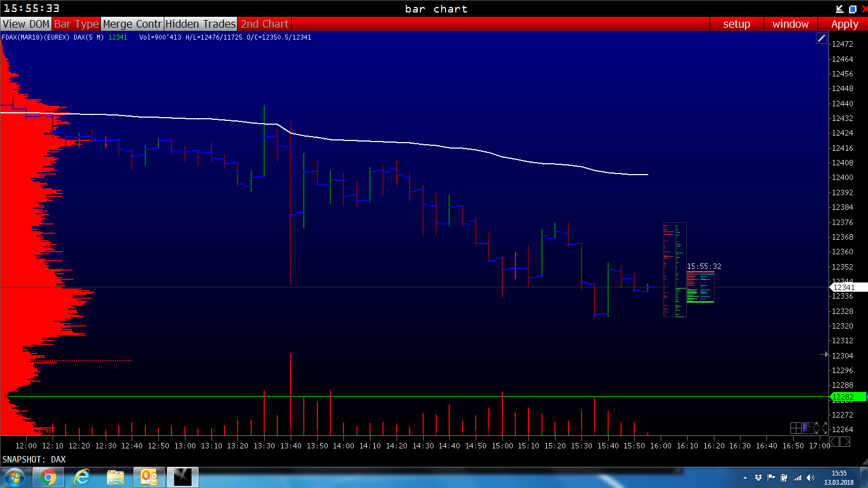This screenshot has width=868, height=488.
Task: Click the 12400 price axis label
Action: [843, 177]
